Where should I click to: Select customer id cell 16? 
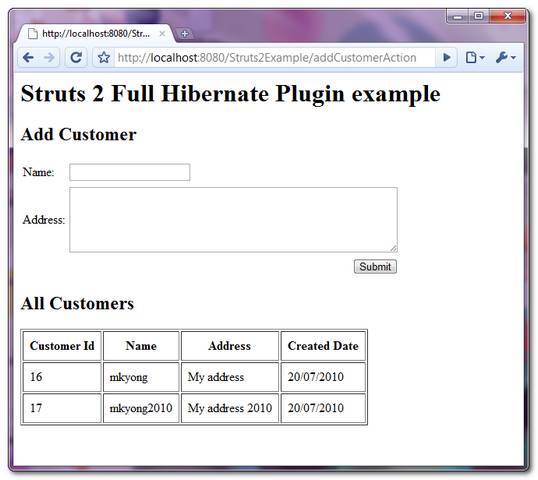click(62, 377)
